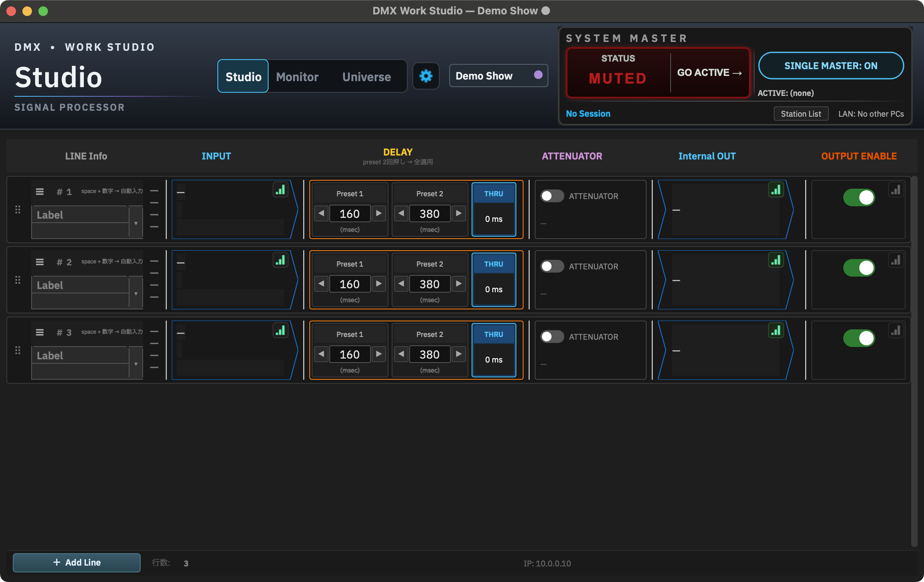Enable the ATTENUATOR switch on line #1
Viewport: 924px width, 582px height.
552,196
